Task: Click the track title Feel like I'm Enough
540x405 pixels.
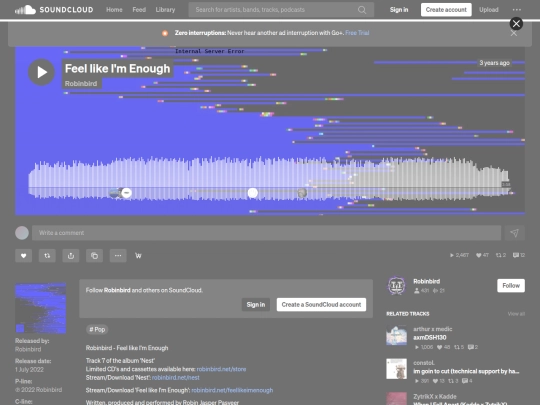Action: click(x=117, y=69)
